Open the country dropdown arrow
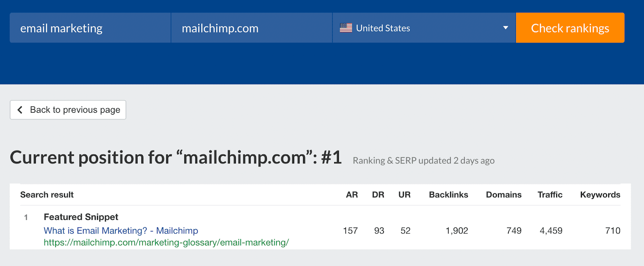The image size is (644, 266). coord(506,28)
